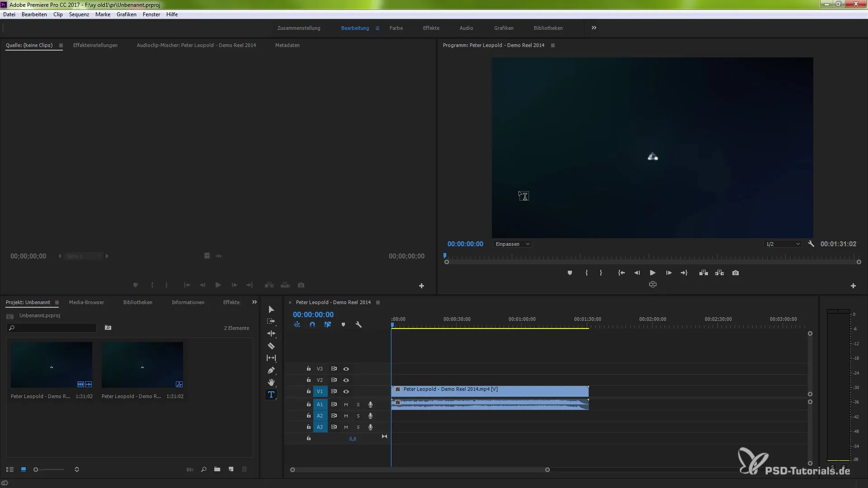The width and height of the screenshot is (868, 488).
Task: Open Quelle panel menu
Action: (61, 45)
